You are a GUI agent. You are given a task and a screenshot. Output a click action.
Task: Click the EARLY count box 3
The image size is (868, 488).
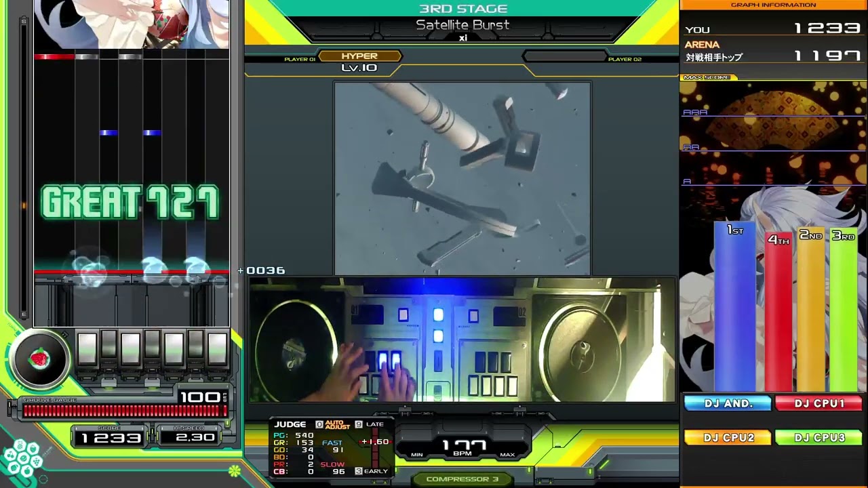(x=359, y=471)
